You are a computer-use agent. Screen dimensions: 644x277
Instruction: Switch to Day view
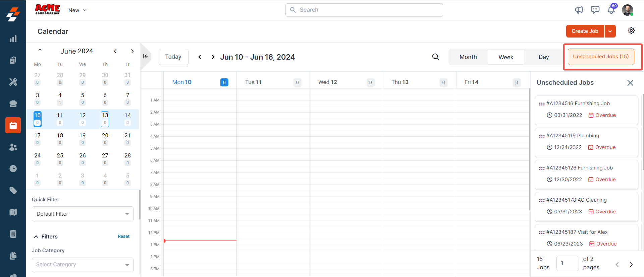[x=544, y=57]
